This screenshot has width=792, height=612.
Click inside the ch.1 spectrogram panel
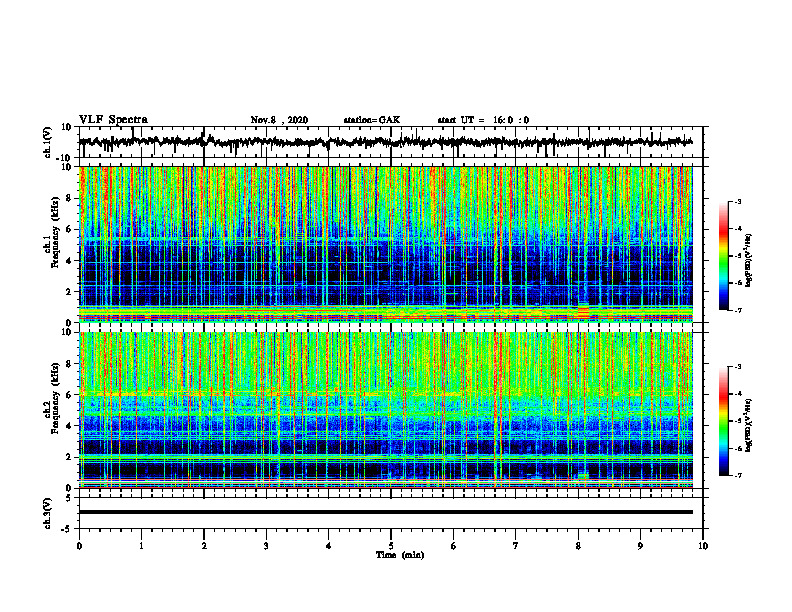(x=385, y=244)
